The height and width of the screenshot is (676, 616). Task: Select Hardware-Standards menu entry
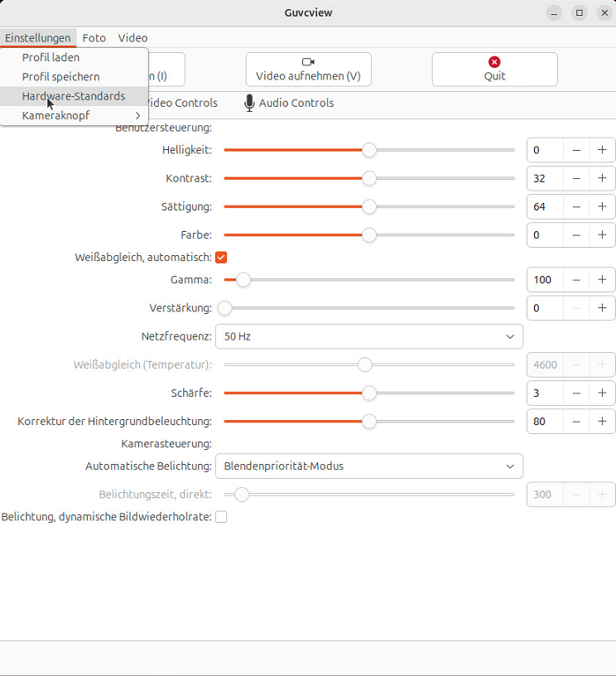coord(74,96)
